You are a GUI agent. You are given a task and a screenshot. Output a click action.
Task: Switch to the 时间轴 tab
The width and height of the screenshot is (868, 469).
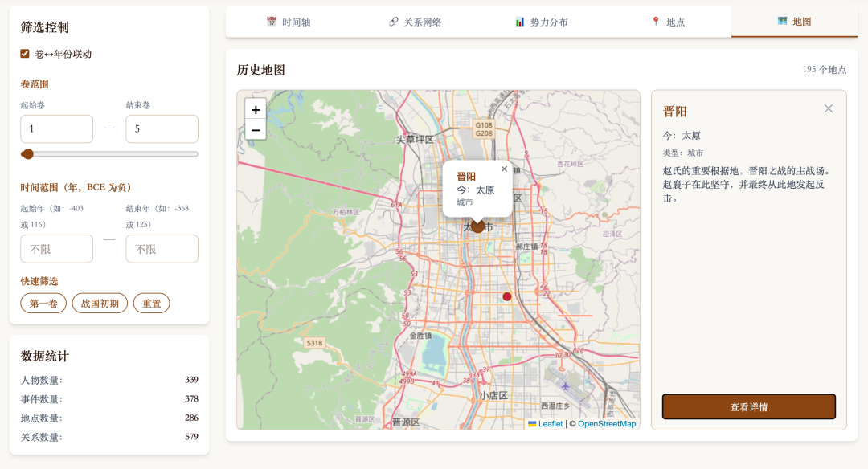point(289,22)
